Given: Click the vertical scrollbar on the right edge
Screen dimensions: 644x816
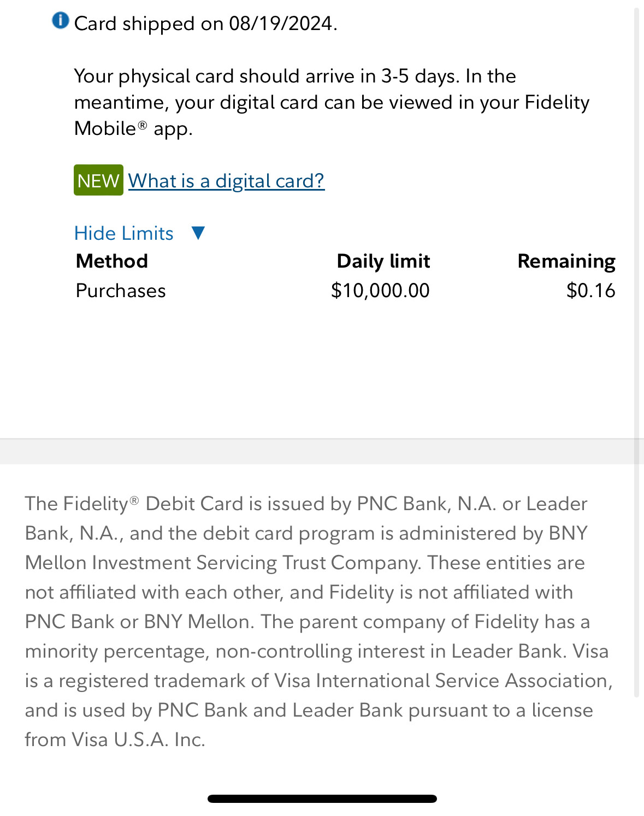Looking at the screenshot, I should (636, 350).
